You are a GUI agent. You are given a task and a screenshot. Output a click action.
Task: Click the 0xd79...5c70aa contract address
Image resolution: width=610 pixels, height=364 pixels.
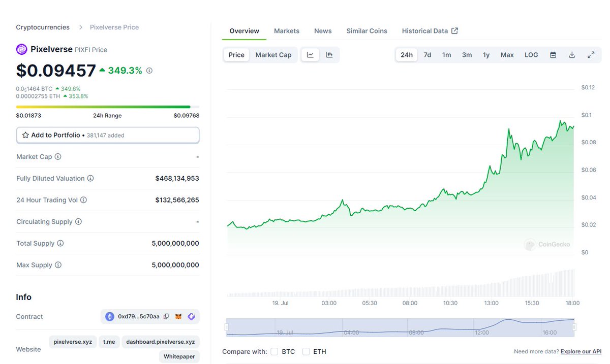(x=139, y=317)
